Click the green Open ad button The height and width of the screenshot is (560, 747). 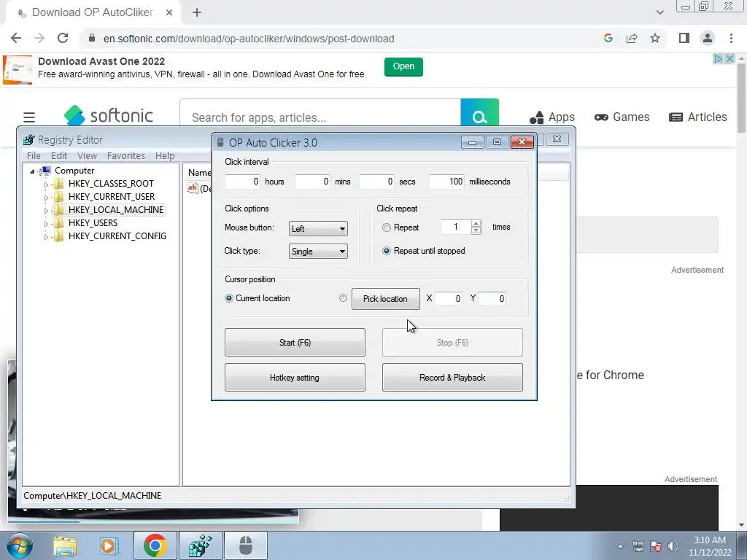coord(403,66)
